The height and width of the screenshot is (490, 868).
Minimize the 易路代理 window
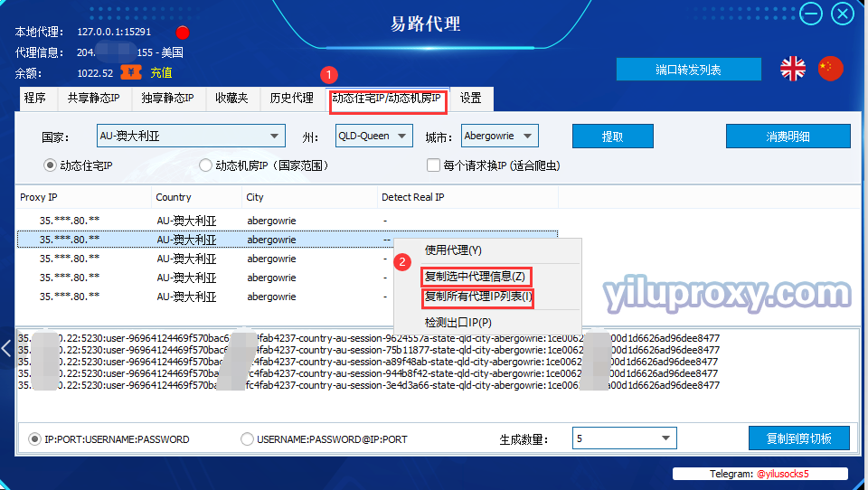pos(811,14)
